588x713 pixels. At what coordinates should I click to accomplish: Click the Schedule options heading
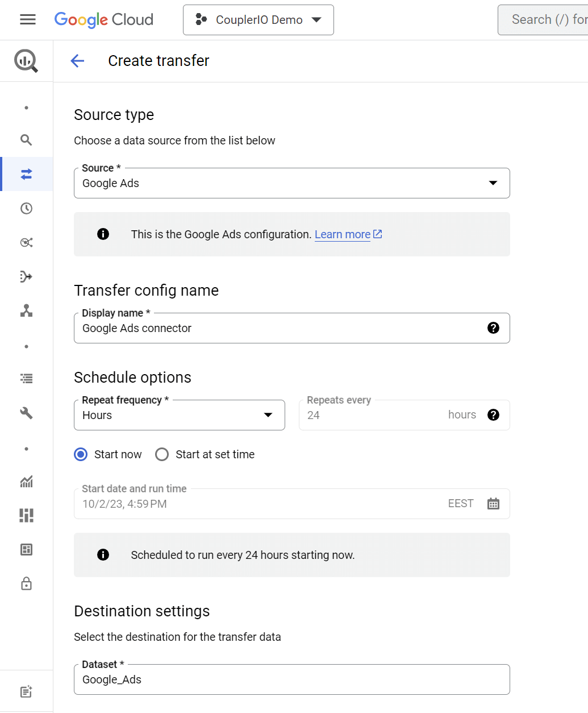pos(132,378)
